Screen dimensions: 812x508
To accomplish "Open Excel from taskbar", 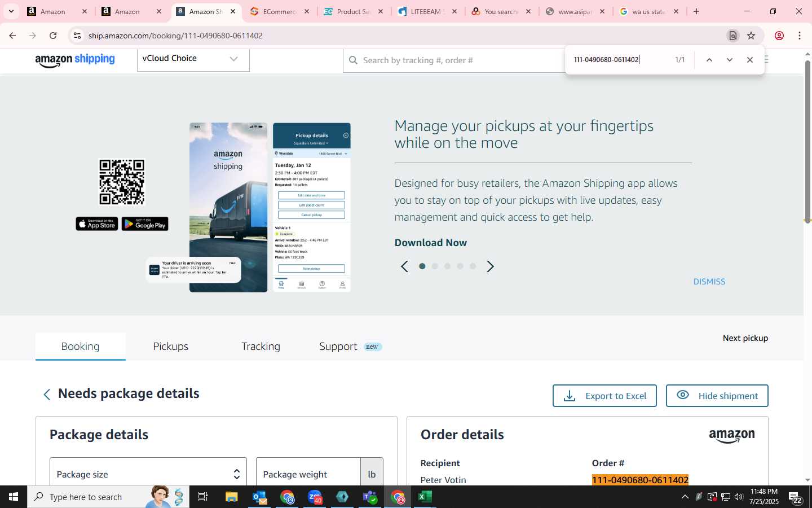I will [x=425, y=497].
